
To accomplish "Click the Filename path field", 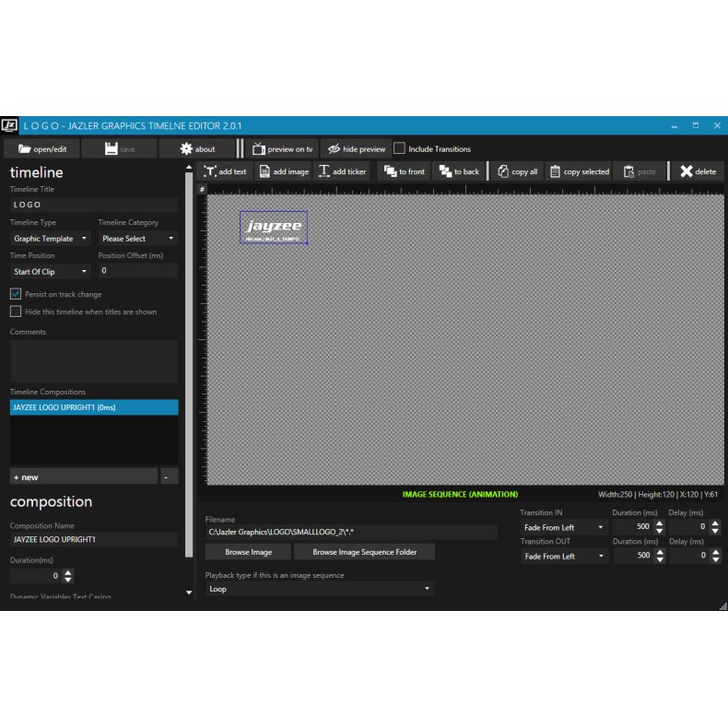I will coord(351,532).
